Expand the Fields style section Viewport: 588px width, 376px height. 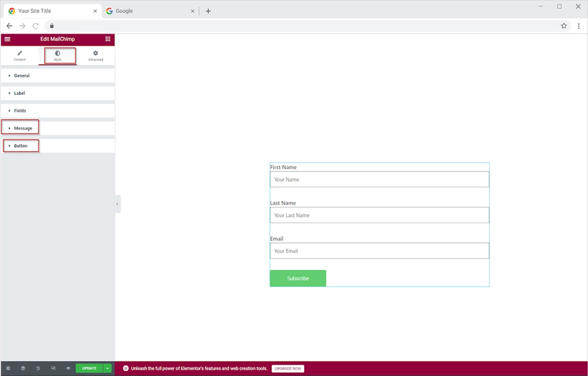[x=20, y=111]
